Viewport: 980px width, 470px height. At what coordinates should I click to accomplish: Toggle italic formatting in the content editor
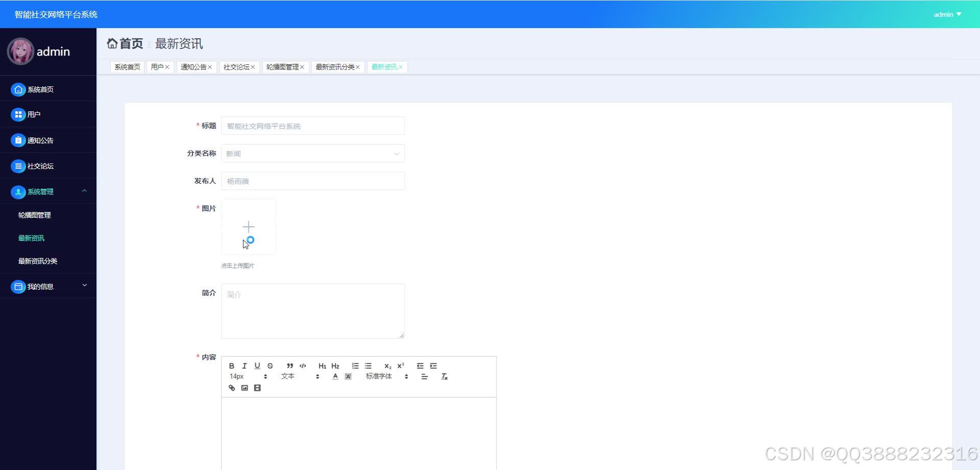[x=244, y=366]
